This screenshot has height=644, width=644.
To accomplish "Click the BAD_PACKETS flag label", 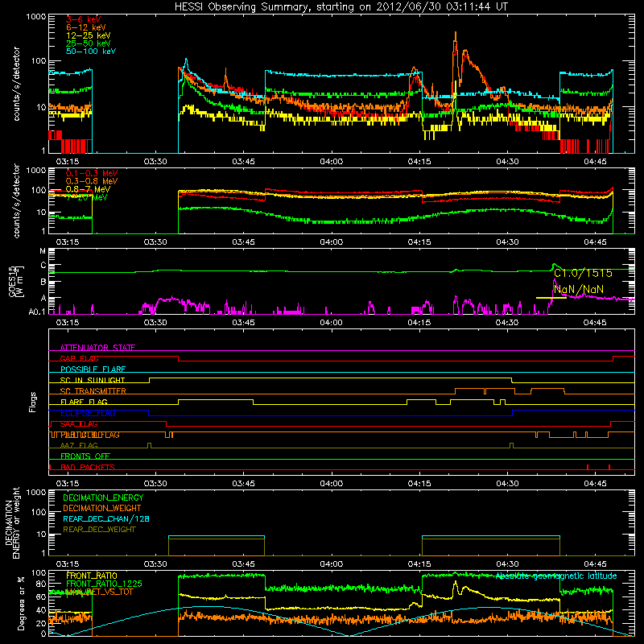I will pos(88,467).
